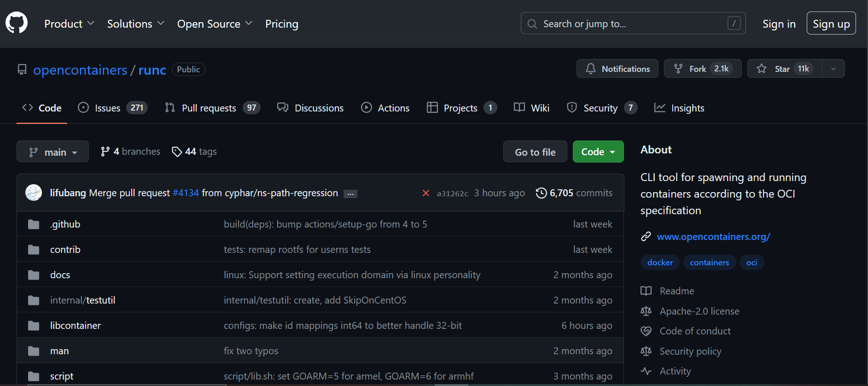Open the Product menu in header
868x386 pixels.
coord(69,23)
